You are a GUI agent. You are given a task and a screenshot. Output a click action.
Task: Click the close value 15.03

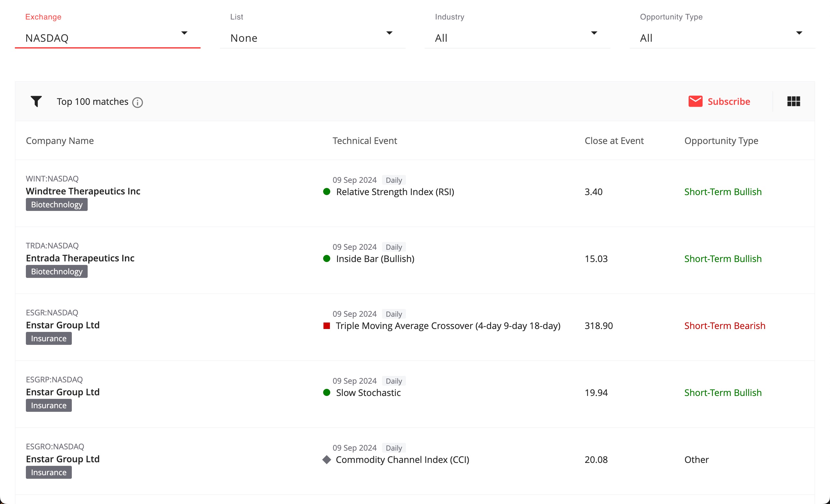[596, 259]
